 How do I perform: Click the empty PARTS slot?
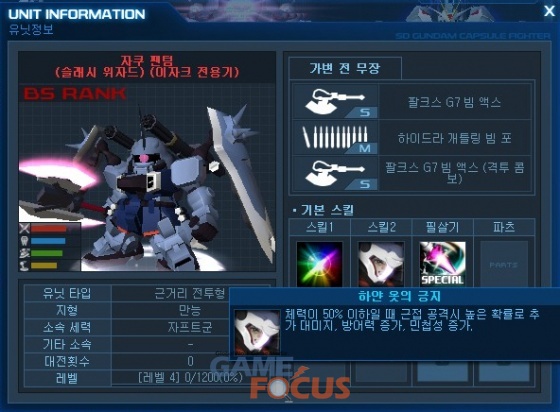504,264
